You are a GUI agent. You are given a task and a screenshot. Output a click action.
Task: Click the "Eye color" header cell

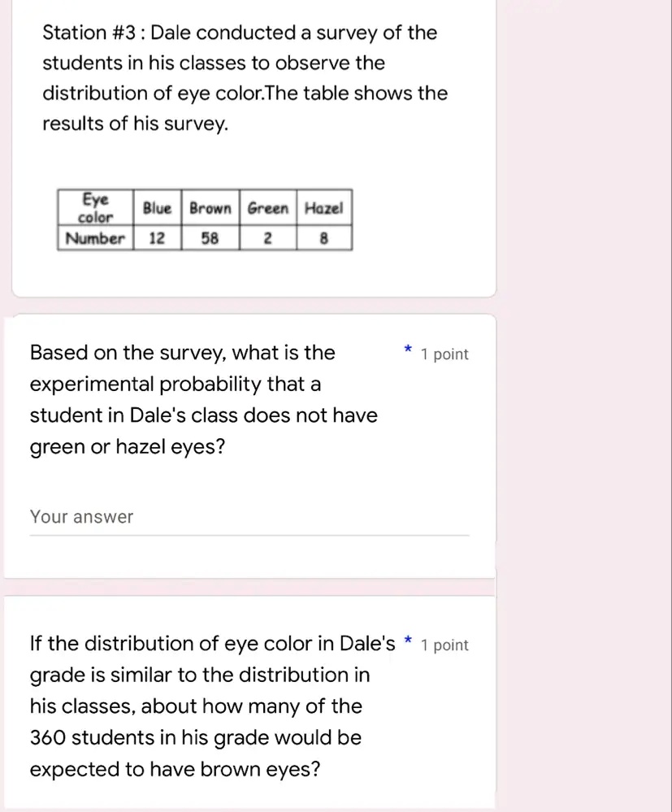[x=95, y=208]
